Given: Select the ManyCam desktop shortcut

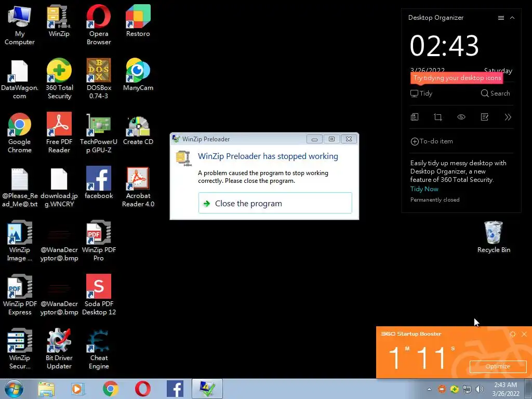Looking at the screenshot, I should [138, 75].
